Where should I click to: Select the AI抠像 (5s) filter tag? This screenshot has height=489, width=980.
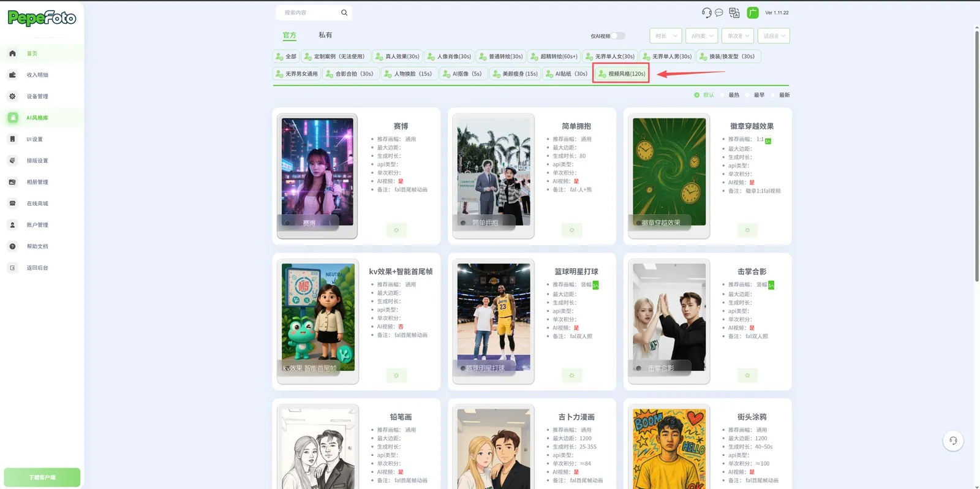(463, 74)
